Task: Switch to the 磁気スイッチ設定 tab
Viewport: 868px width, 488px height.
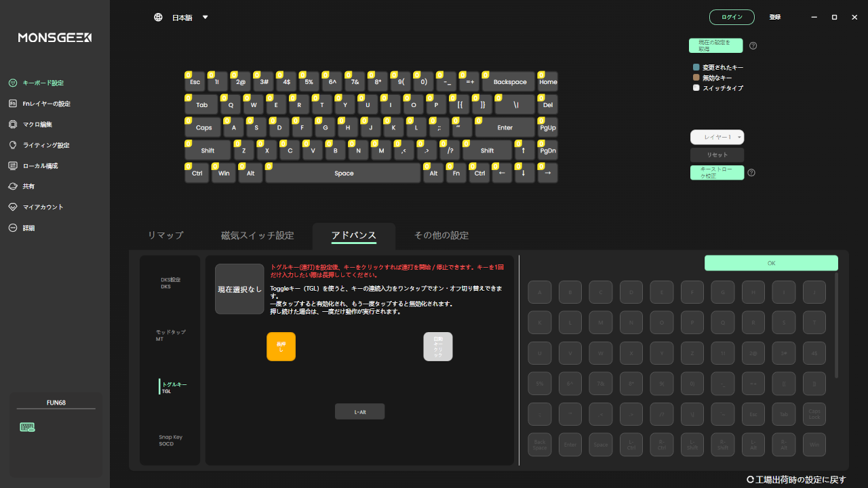Action: coord(257,235)
